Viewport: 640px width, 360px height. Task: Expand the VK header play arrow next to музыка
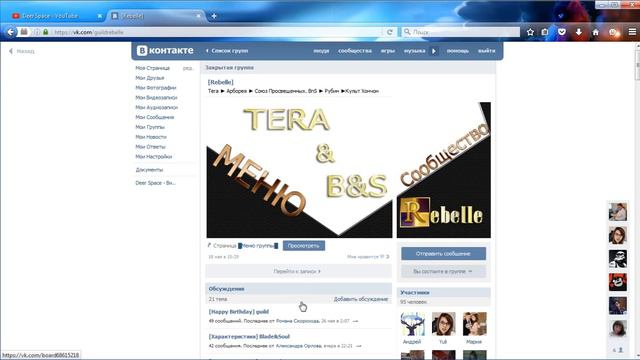pyautogui.click(x=434, y=51)
